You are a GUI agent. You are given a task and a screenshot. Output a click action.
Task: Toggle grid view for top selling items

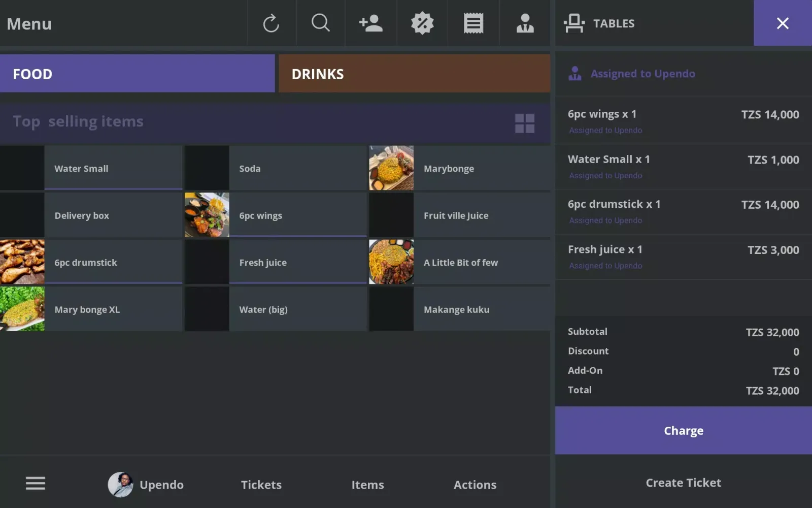524,123
